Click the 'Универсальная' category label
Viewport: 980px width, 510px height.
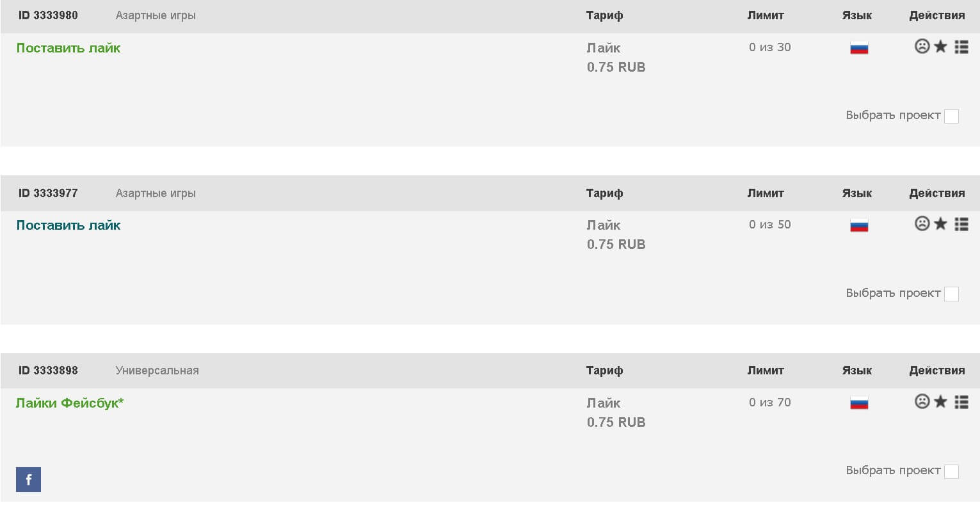157,371
